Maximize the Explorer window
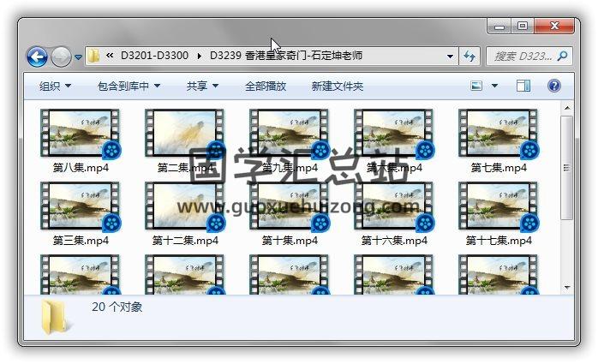 (x=523, y=26)
